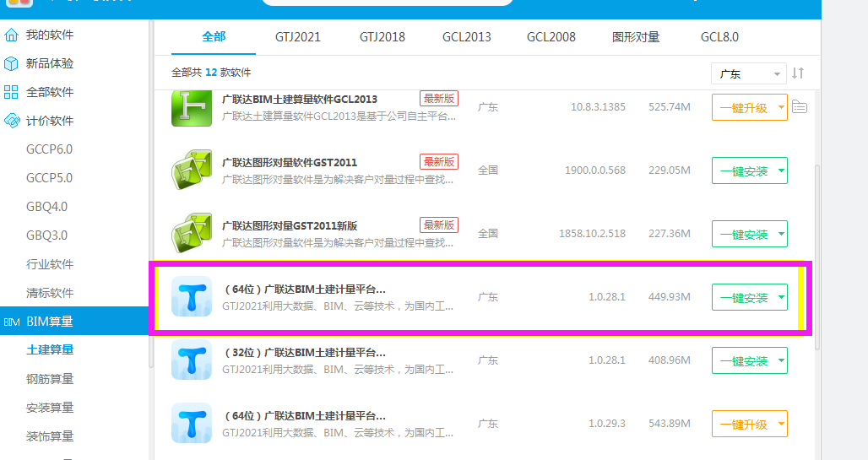Expand arrow on 1.0.29.3 row 一键升级 button
Screen dimensions: 868x460
click(781, 424)
